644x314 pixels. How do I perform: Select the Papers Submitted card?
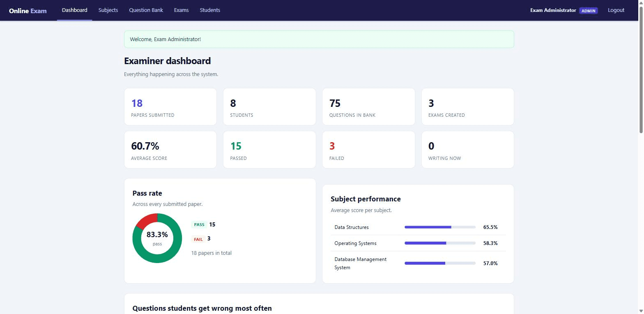click(x=170, y=107)
